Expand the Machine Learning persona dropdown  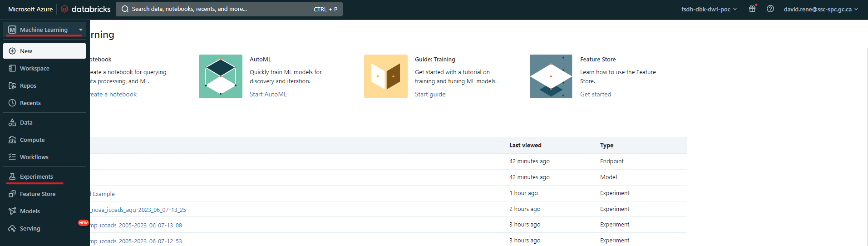pos(44,30)
